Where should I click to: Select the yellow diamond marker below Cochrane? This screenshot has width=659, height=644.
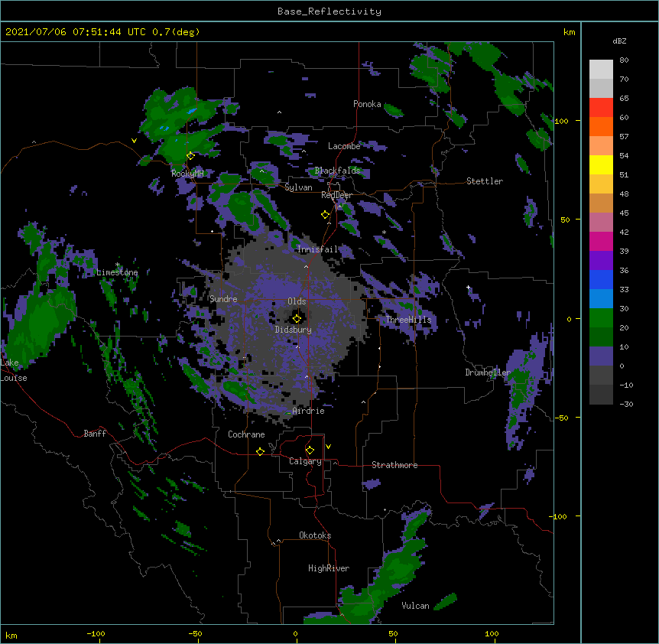(x=260, y=451)
